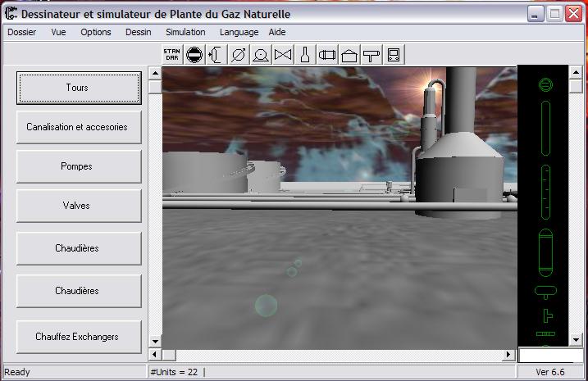Click the Pompes category button

point(79,166)
